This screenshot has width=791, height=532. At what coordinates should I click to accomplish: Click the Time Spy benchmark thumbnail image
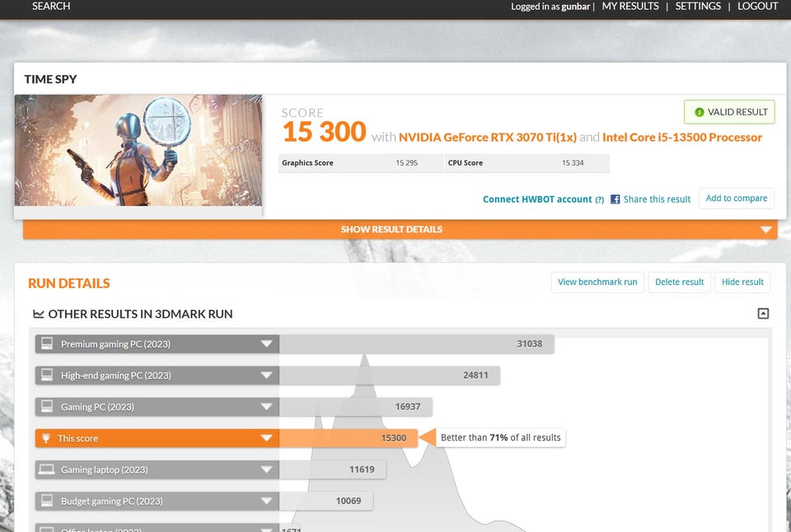(x=138, y=150)
